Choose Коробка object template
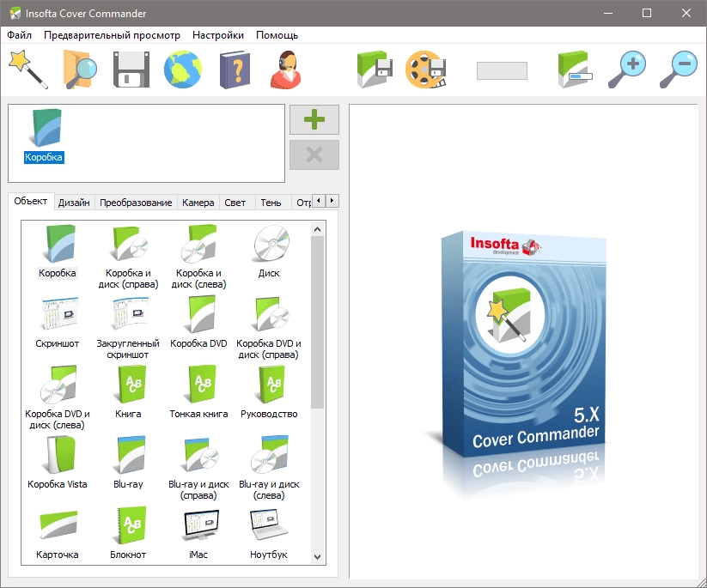 [58, 252]
